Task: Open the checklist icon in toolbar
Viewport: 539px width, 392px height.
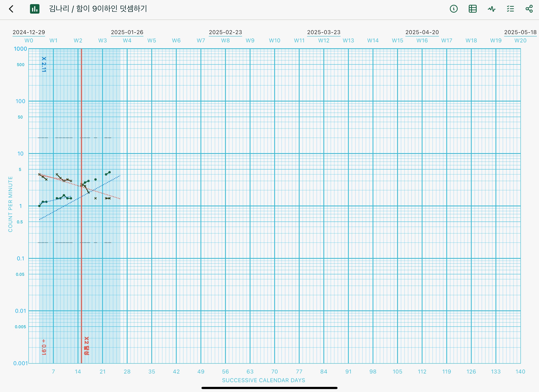Action: [510, 9]
